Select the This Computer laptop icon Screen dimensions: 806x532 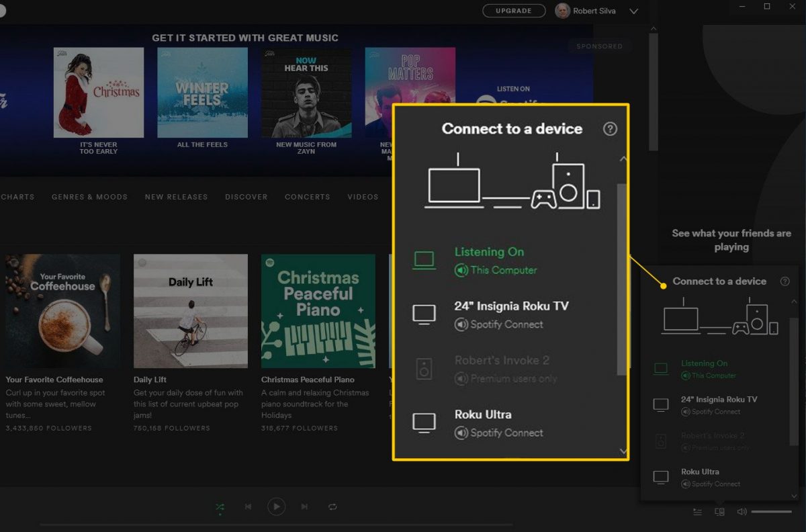coord(424,259)
